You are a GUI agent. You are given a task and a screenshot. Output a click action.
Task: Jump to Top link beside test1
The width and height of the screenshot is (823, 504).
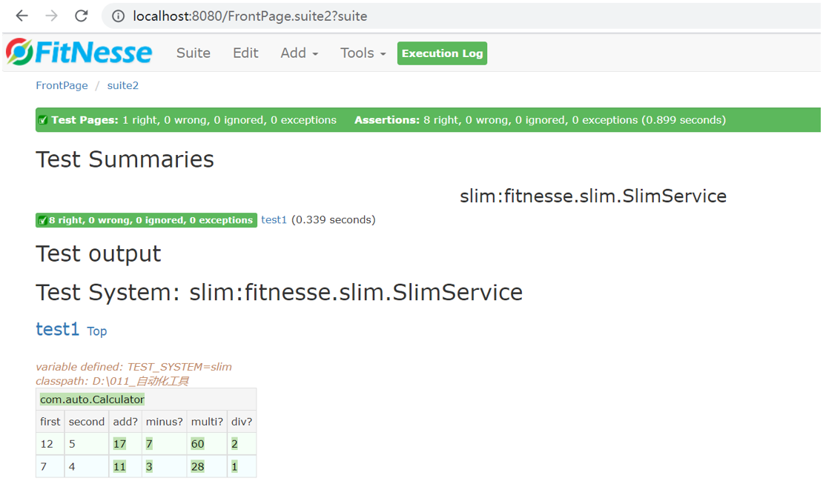(96, 331)
